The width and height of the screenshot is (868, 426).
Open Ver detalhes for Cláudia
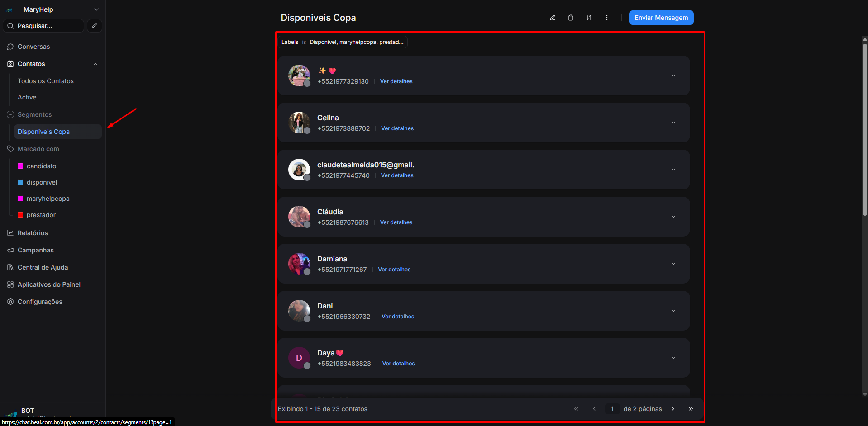(396, 222)
